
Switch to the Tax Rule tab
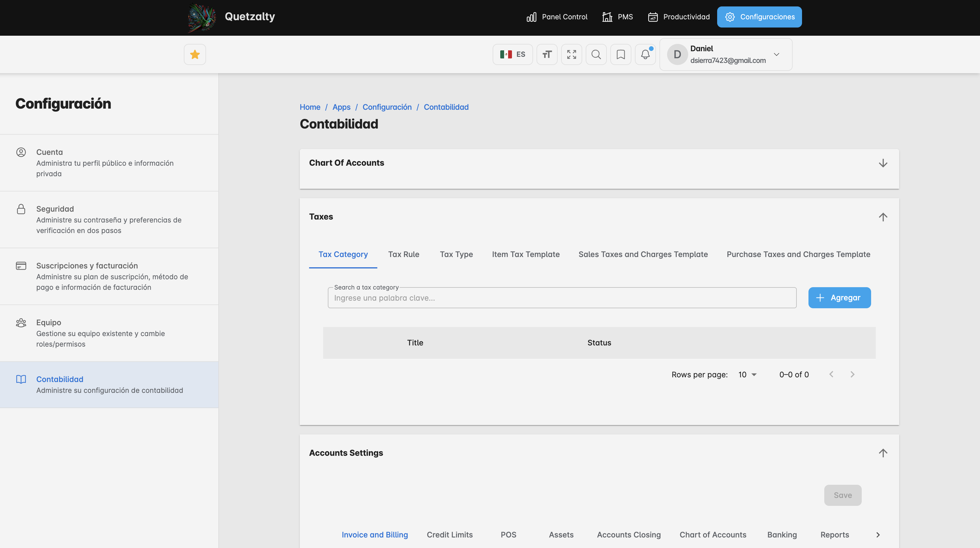(404, 254)
